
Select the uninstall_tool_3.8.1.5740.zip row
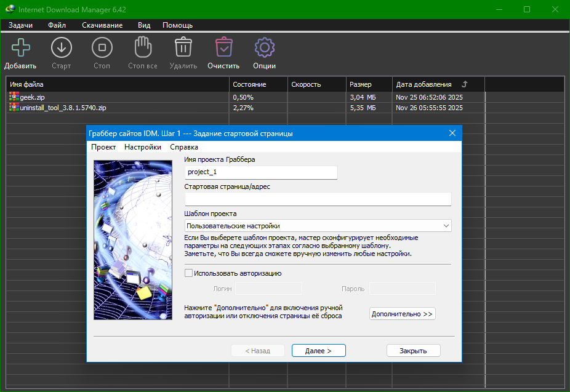(63, 108)
